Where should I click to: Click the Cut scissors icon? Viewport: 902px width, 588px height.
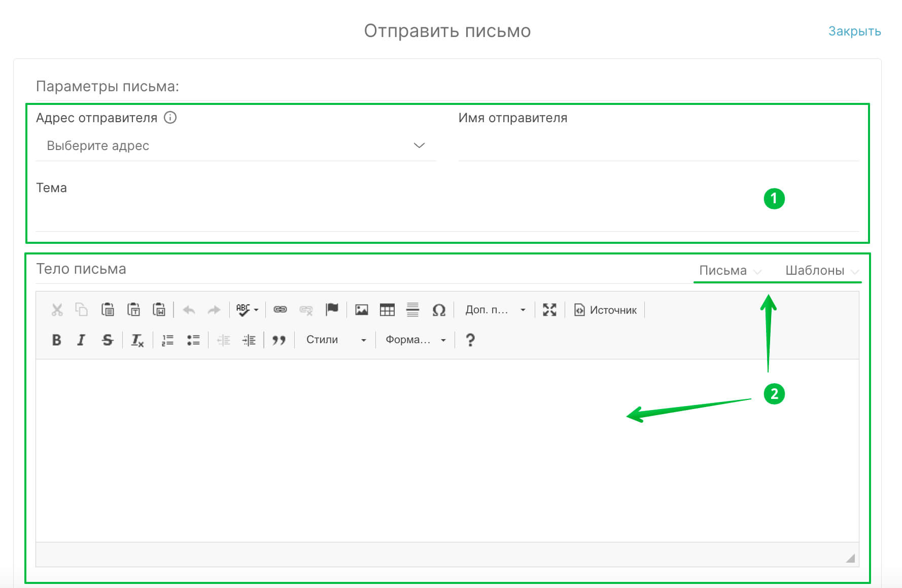[57, 310]
